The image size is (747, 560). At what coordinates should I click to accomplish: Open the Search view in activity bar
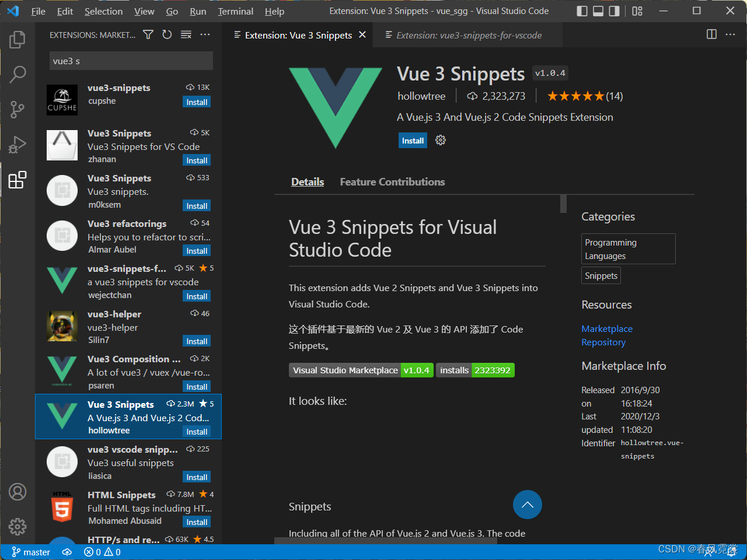18,74
